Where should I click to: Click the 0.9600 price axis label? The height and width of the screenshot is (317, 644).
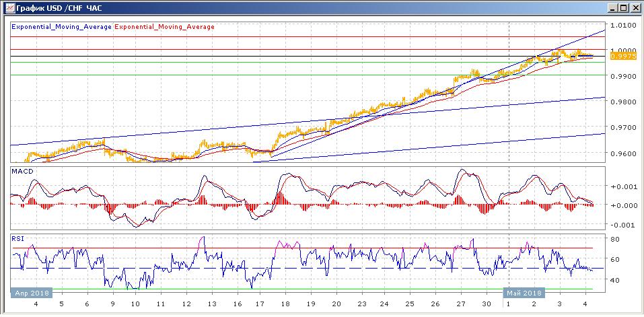click(x=622, y=153)
